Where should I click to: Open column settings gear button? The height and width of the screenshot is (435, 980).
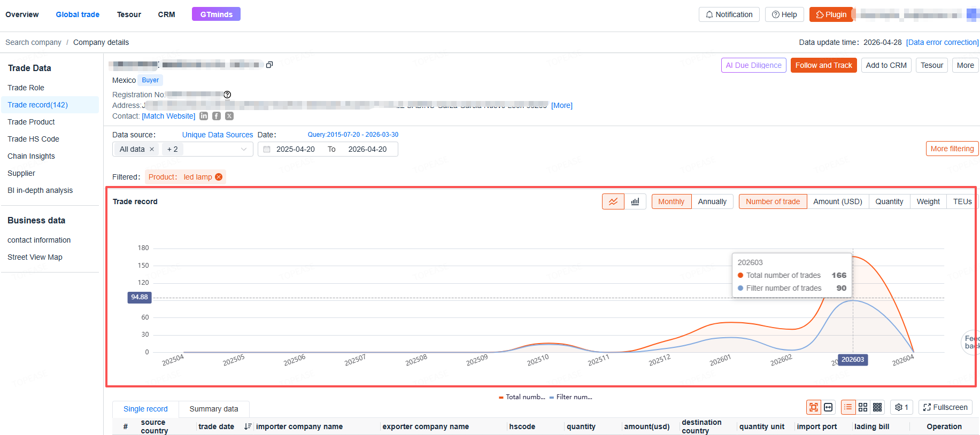tap(901, 407)
